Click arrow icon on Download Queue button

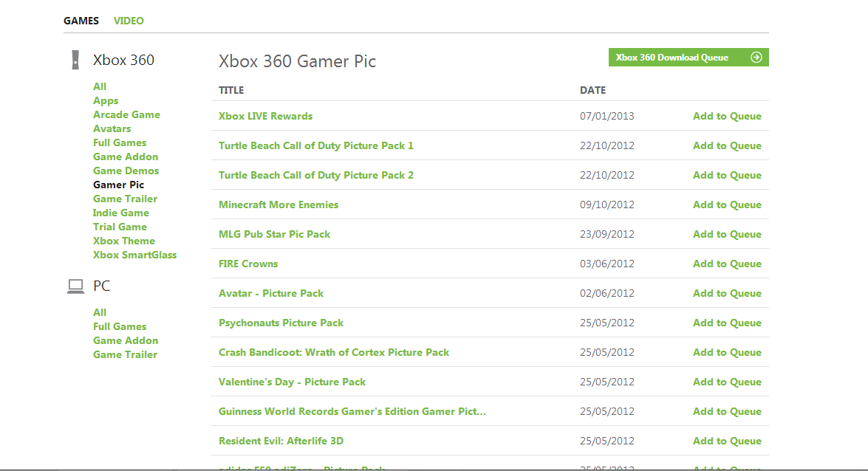click(756, 58)
